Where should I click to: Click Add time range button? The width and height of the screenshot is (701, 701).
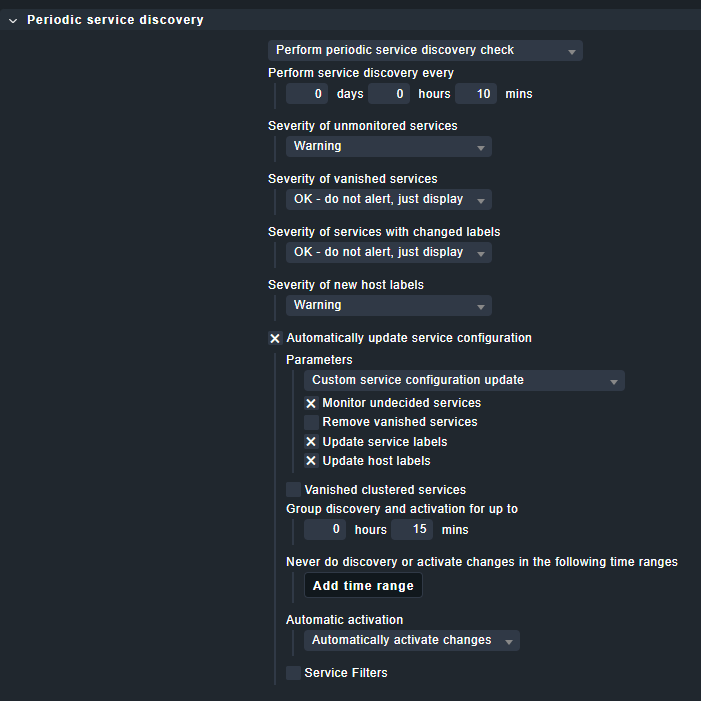[x=363, y=586]
